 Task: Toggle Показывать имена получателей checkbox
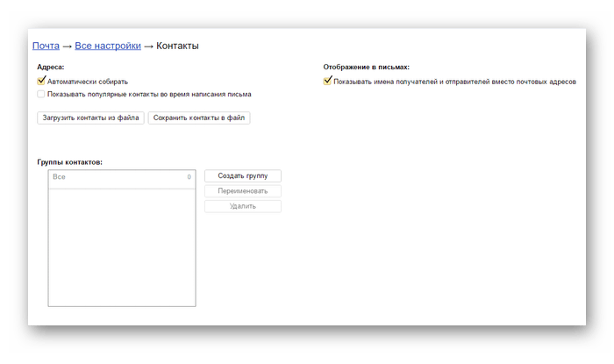pos(327,81)
